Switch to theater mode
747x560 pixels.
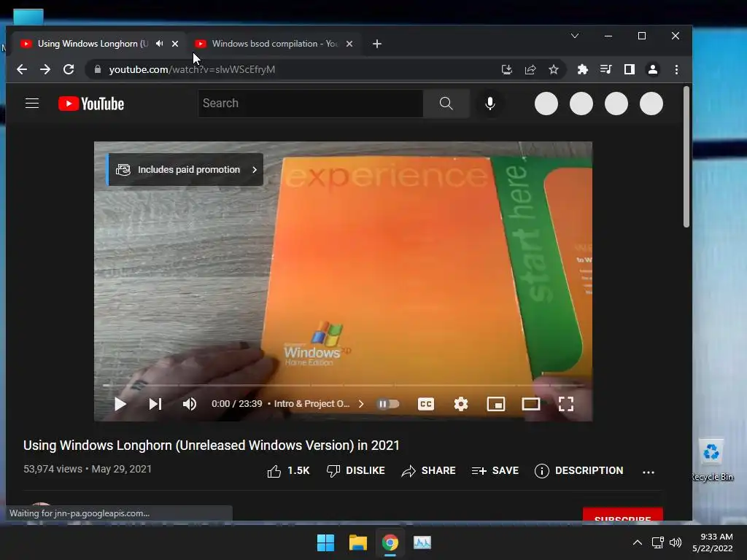[x=531, y=404]
